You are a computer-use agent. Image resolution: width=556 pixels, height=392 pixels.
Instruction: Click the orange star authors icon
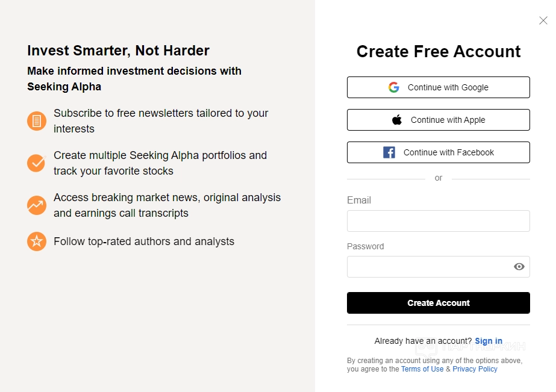point(37,241)
